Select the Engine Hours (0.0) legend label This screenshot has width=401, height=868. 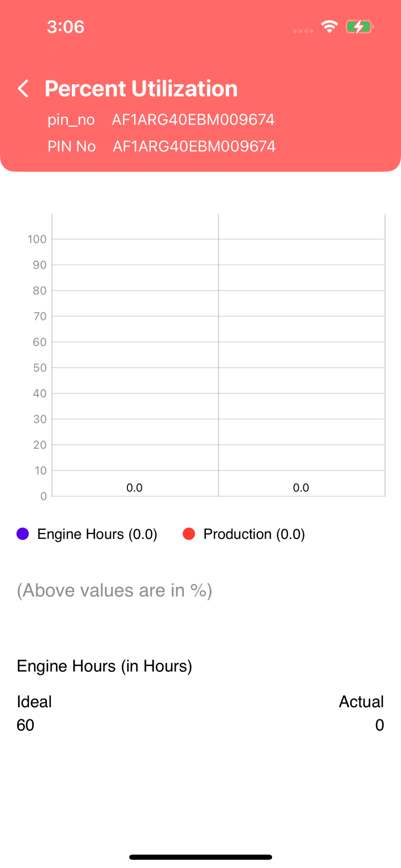coord(97,534)
